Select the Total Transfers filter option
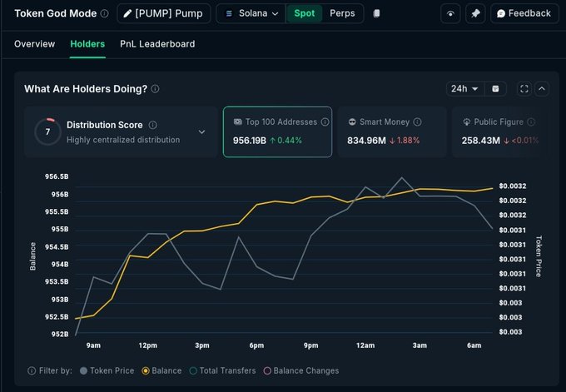This screenshot has width=566, height=392. 223,370
